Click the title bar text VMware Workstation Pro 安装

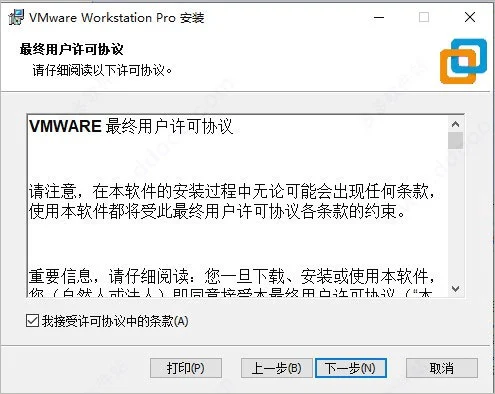point(116,18)
